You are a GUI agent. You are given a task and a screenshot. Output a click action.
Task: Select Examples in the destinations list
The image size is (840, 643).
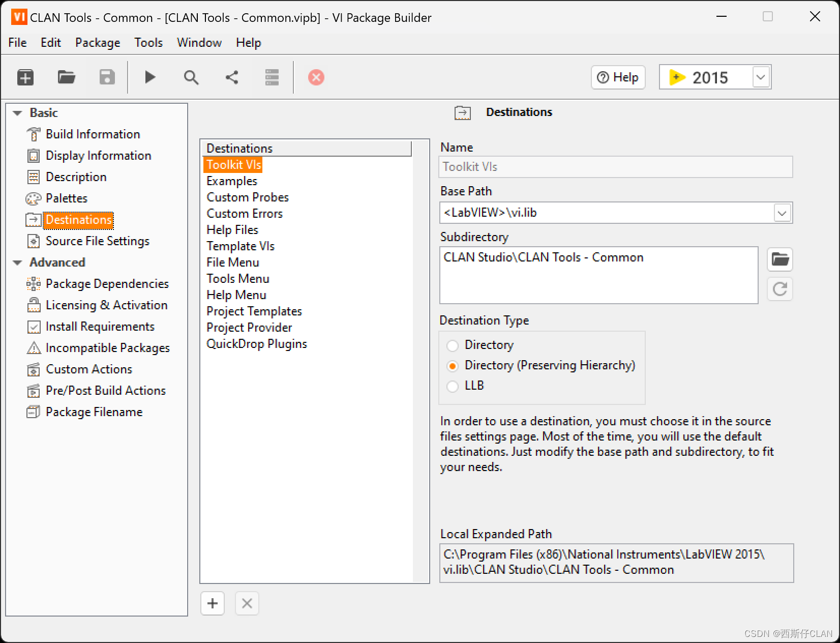(232, 181)
